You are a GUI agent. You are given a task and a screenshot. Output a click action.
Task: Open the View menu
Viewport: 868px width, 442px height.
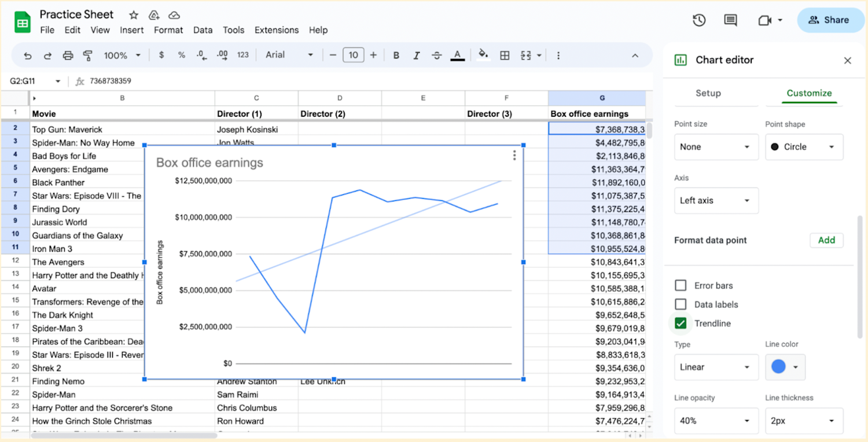(100, 30)
